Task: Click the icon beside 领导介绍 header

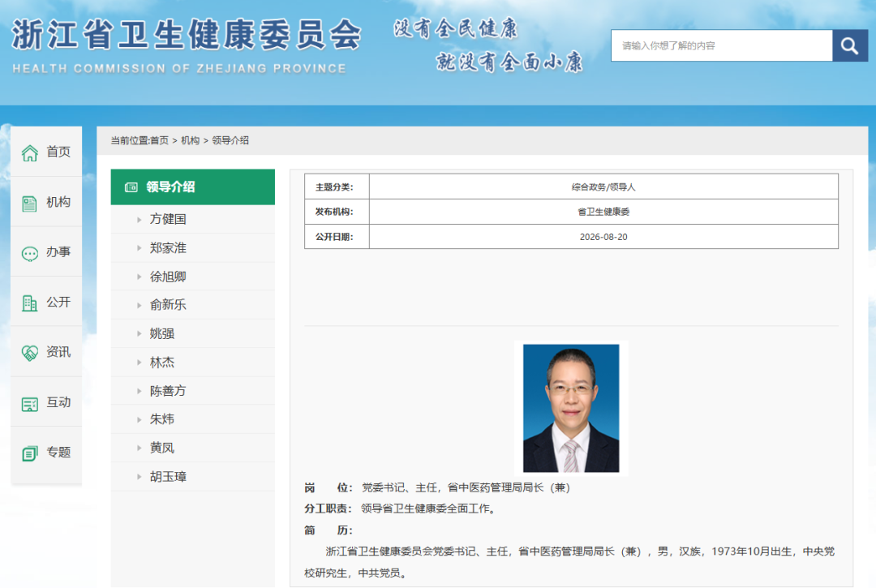Action: pyautogui.click(x=131, y=187)
